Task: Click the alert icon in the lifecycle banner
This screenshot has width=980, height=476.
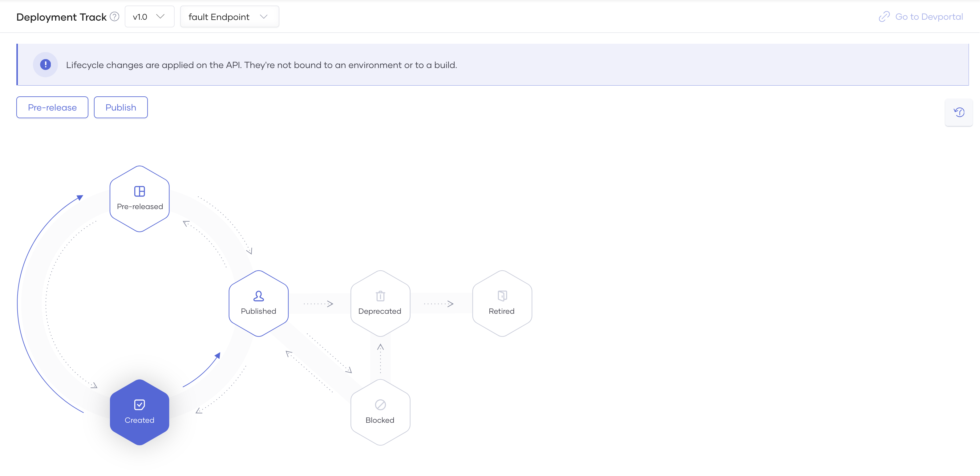Action: click(45, 65)
